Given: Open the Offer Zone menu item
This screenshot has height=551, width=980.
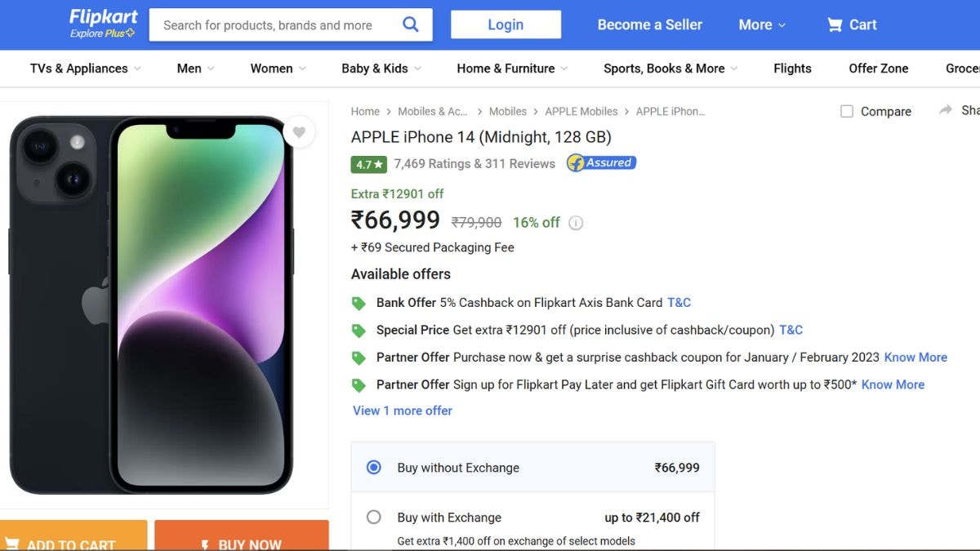Looking at the screenshot, I should point(878,69).
